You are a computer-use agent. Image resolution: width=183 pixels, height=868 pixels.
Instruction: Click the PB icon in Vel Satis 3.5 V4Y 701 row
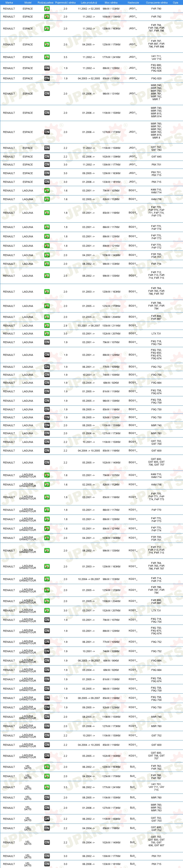point(47,787)
